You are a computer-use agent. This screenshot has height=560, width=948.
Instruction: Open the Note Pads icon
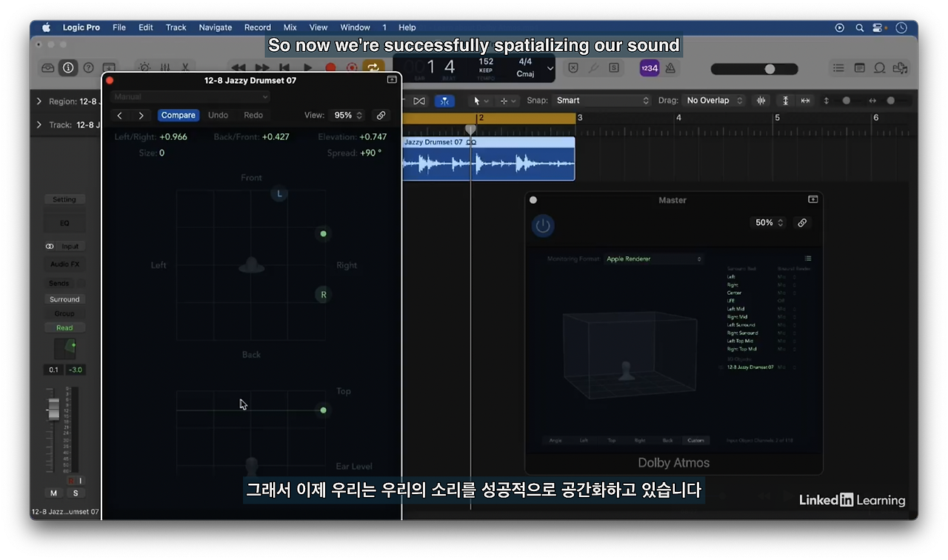pyautogui.click(x=859, y=67)
